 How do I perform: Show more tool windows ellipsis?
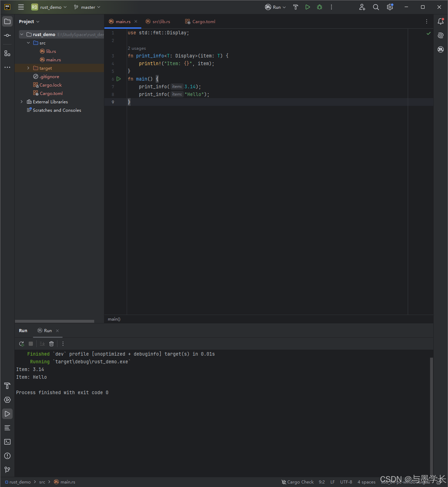click(7, 67)
